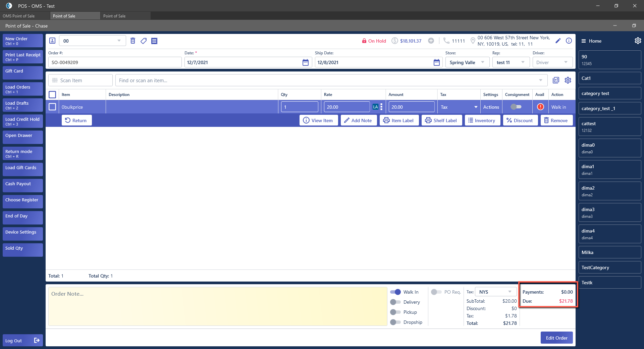Viewport: 644px width, 349px height.
Task: Open the TestCategory category
Action: (x=610, y=267)
